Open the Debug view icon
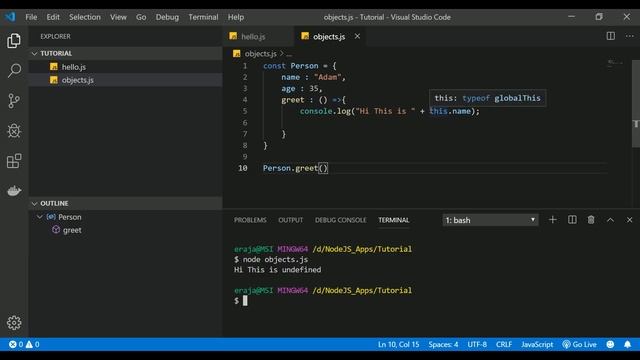Viewport: 640px width, 360px height. tap(14, 131)
